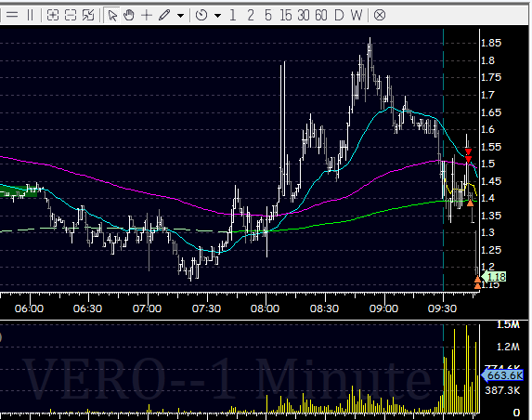
Task: Click the 1.85 price axis label
Action: click(x=491, y=43)
